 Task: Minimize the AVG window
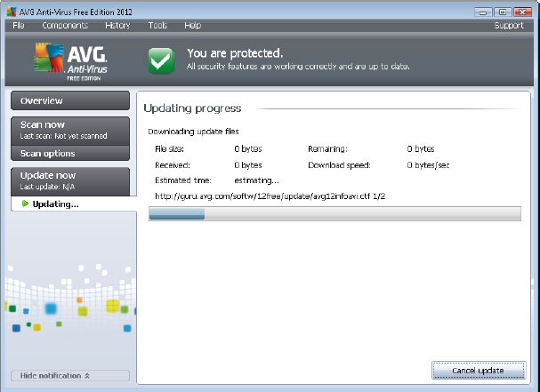pos(483,12)
